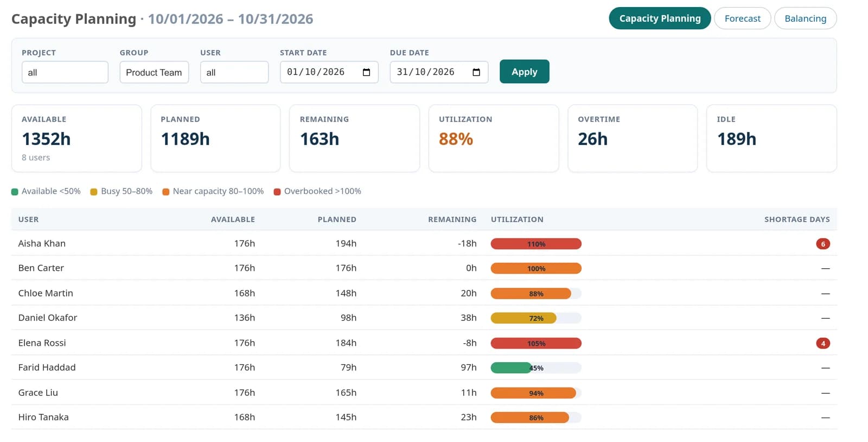Open the User filter dropdown
Screen dimensions: 868x442
click(x=234, y=72)
